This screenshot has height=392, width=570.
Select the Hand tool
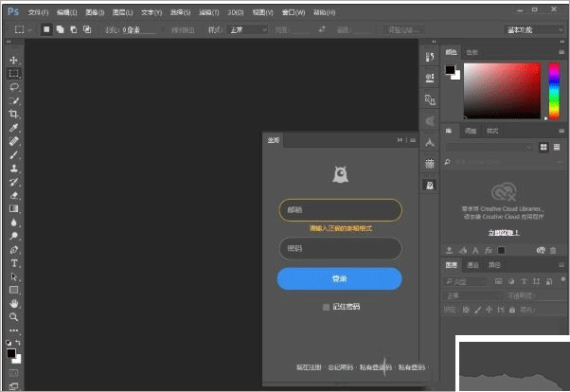point(13,303)
